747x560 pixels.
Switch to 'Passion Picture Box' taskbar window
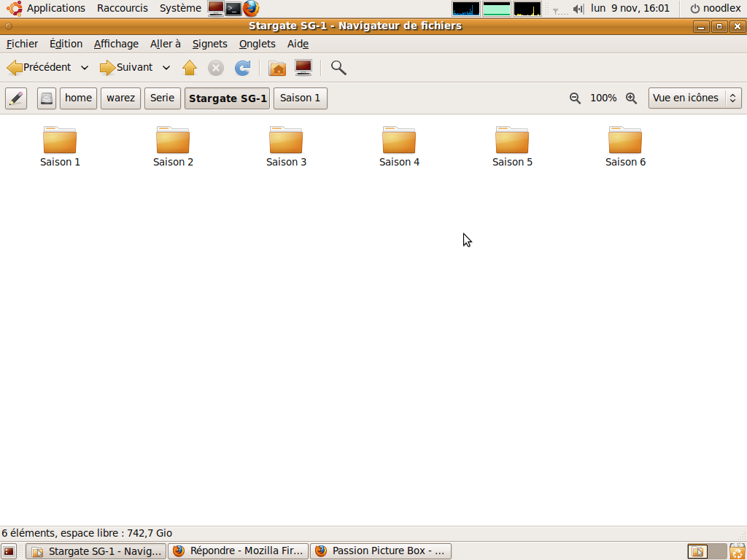point(381,551)
